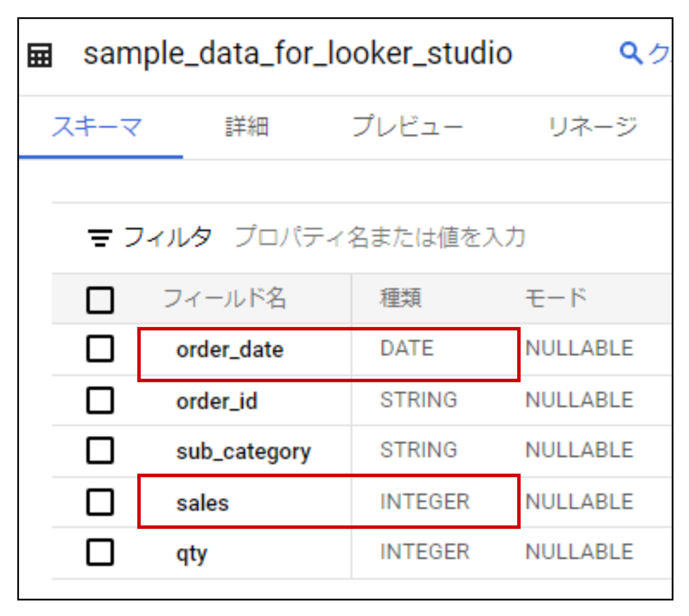Click the order_date field name

pyautogui.click(x=230, y=350)
